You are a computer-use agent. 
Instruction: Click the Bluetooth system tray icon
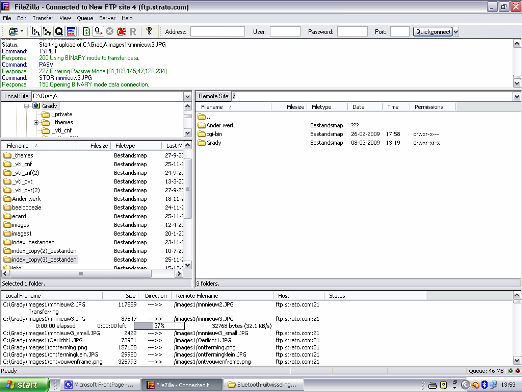point(484,385)
